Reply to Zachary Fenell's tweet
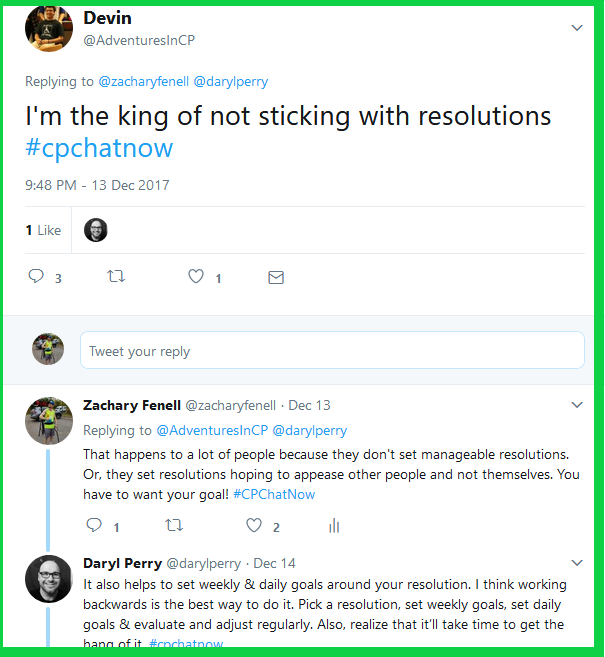 click(95, 525)
